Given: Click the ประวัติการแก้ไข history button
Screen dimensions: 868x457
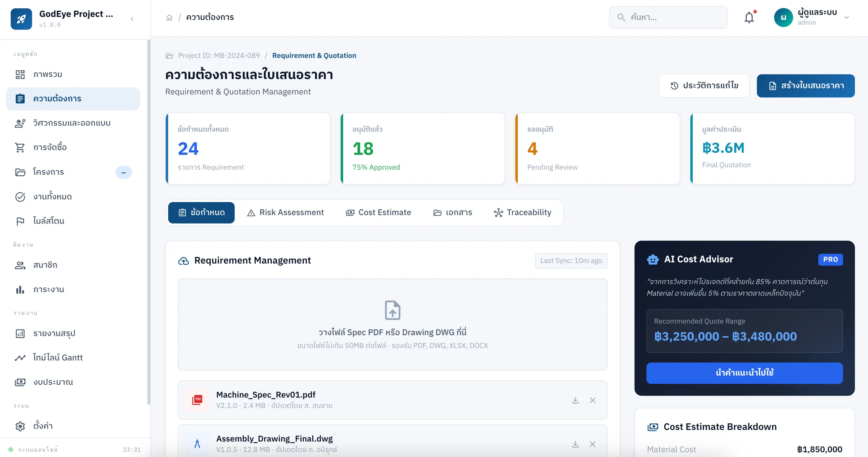Looking at the screenshot, I should [x=704, y=86].
